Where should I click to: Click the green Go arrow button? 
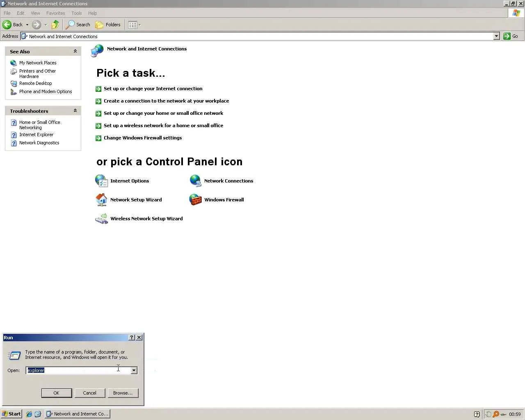click(x=511, y=36)
